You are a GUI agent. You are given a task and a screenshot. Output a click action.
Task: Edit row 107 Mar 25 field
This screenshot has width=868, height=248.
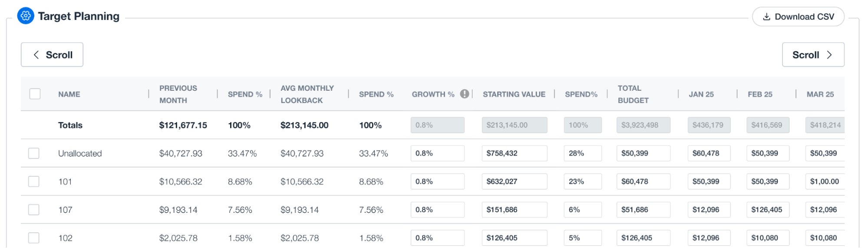[825, 210]
